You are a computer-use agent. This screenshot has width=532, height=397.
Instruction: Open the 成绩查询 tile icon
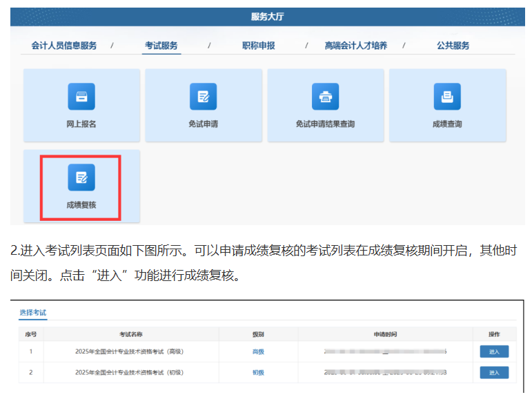tap(446, 97)
